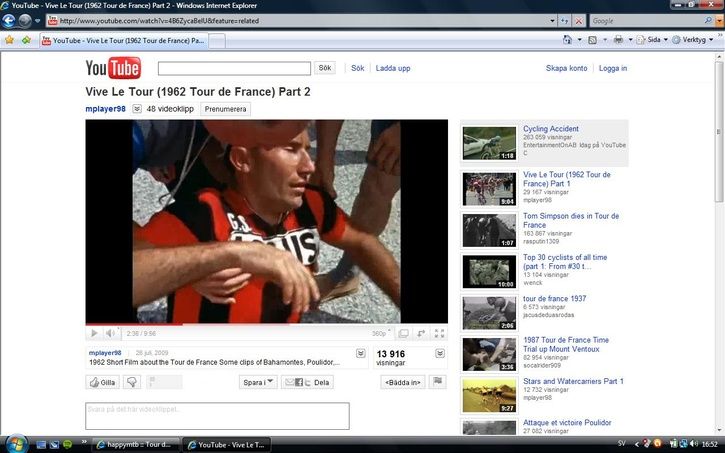Image resolution: width=725 pixels, height=453 pixels.
Task: Open a new blank tab
Action: click(217, 41)
